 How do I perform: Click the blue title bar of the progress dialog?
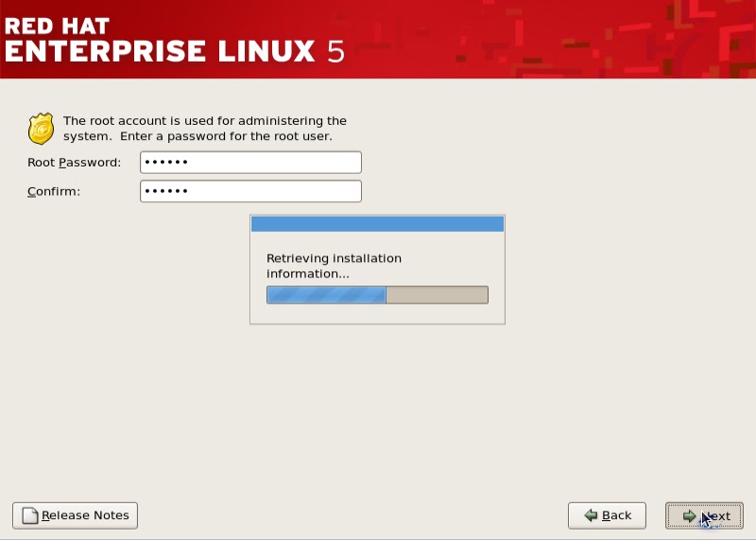(377, 224)
